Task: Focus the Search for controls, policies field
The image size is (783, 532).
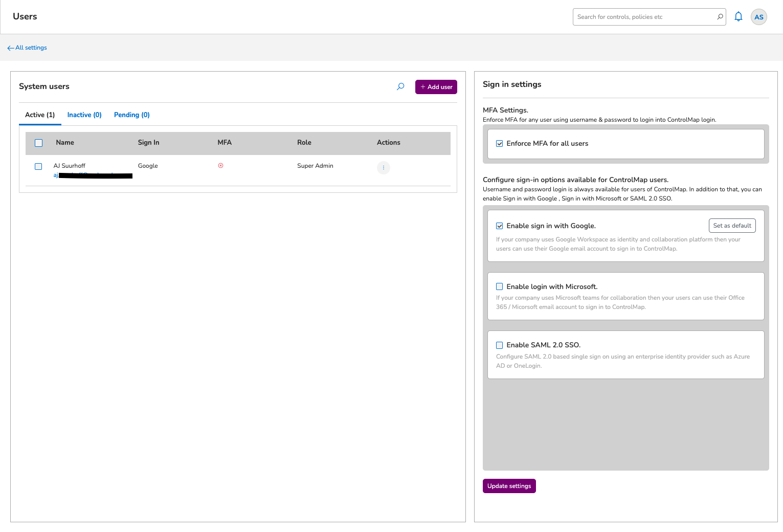Action: (x=644, y=17)
